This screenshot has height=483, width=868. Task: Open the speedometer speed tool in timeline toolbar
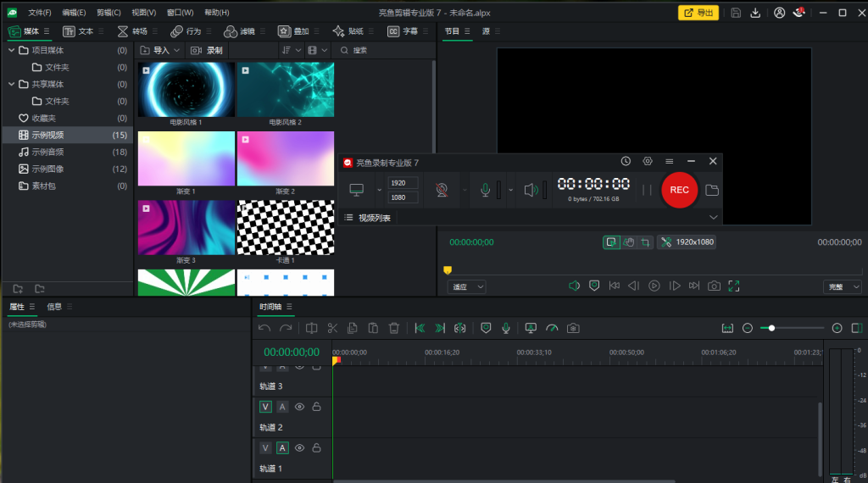pos(552,328)
